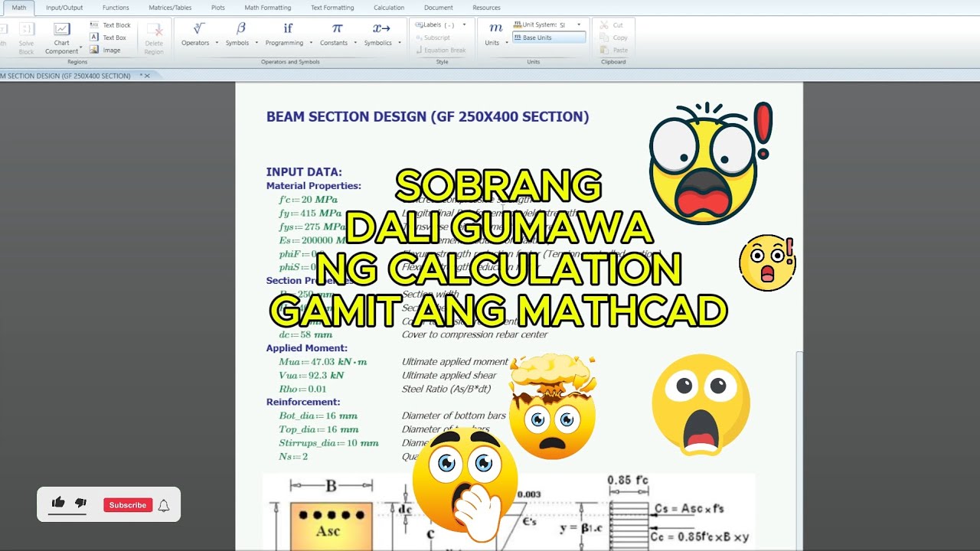The image size is (980, 551).
Task: Select the Top_dia:=16 mm equation
Action: coord(318,429)
